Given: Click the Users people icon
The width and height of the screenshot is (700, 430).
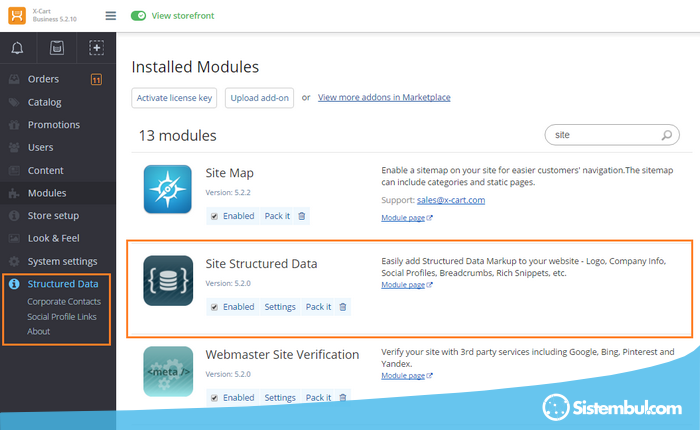Looking at the screenshot, I should [x=14, y=147].
